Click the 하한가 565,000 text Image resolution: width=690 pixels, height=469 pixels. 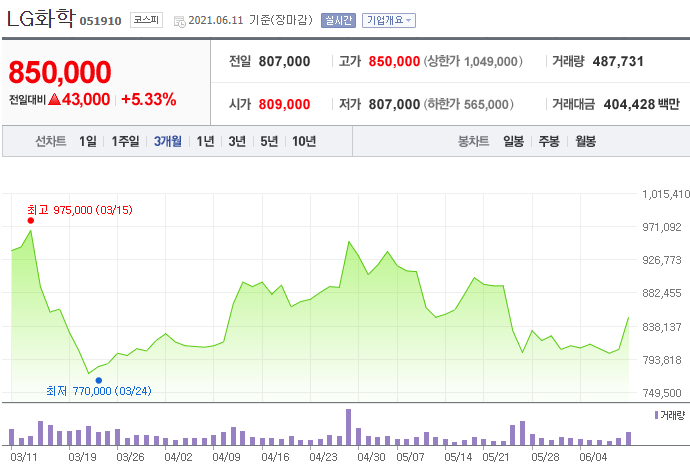(469, 104)
